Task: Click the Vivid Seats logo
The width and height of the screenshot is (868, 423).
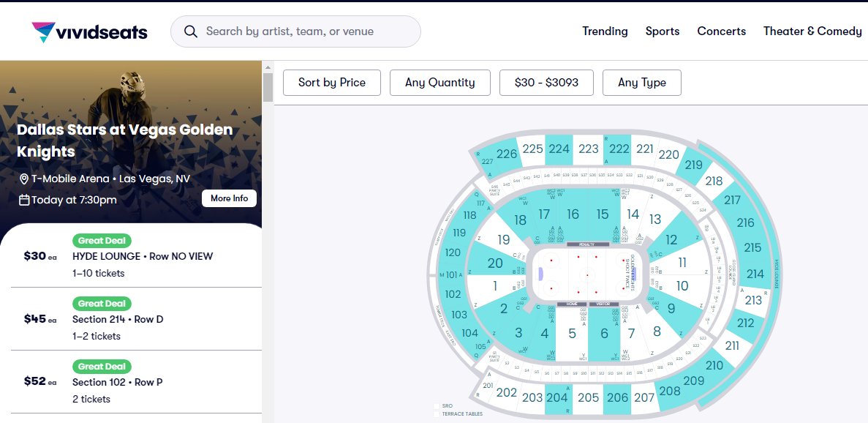Action: (x=89, y=31)
